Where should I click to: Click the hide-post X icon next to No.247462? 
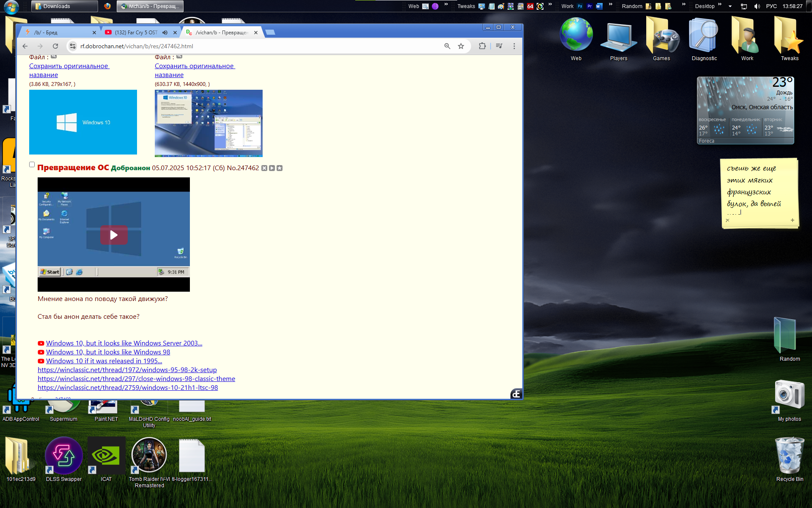(x=264, y=168)
